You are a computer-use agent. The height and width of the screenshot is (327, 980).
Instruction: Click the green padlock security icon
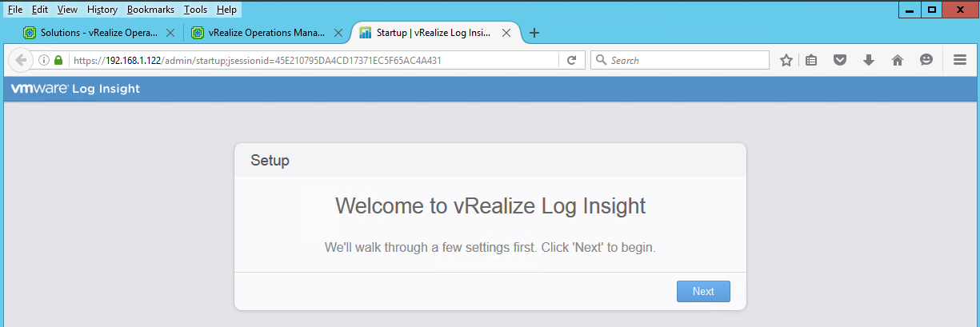click(x=58, y=60)
